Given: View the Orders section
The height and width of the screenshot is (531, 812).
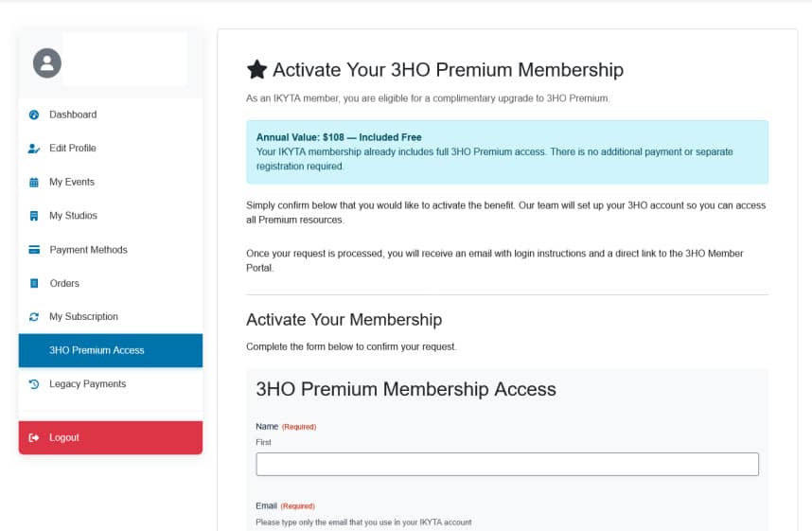Looking at the screenshot, I should [x=64, y=283].
